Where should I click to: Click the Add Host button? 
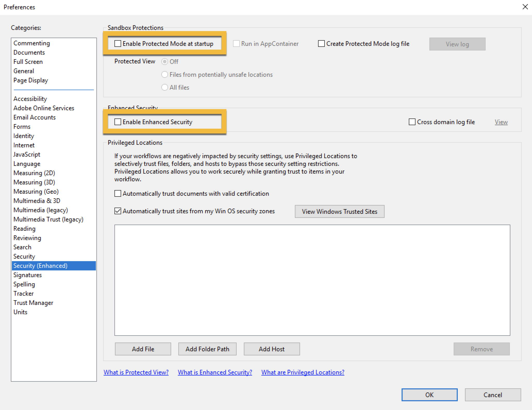coord(272,349)
